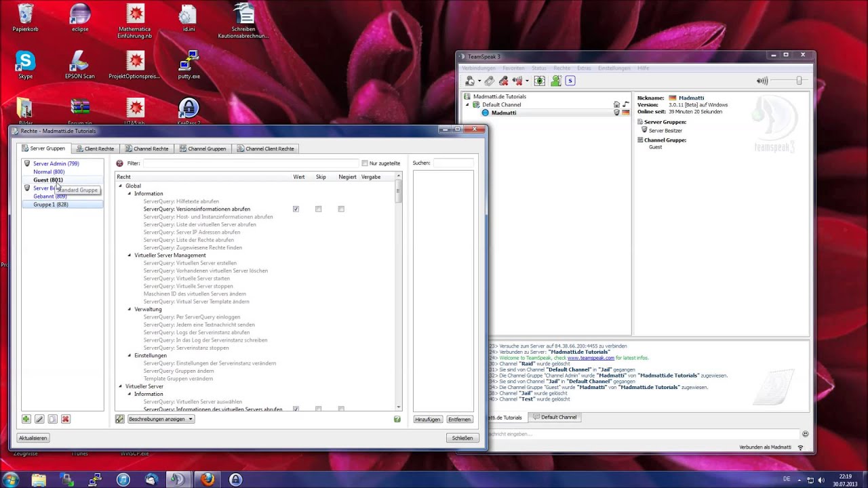Screen dimensions: 868x488
Task: Click the Filter input field
Action: click(250, 163)
